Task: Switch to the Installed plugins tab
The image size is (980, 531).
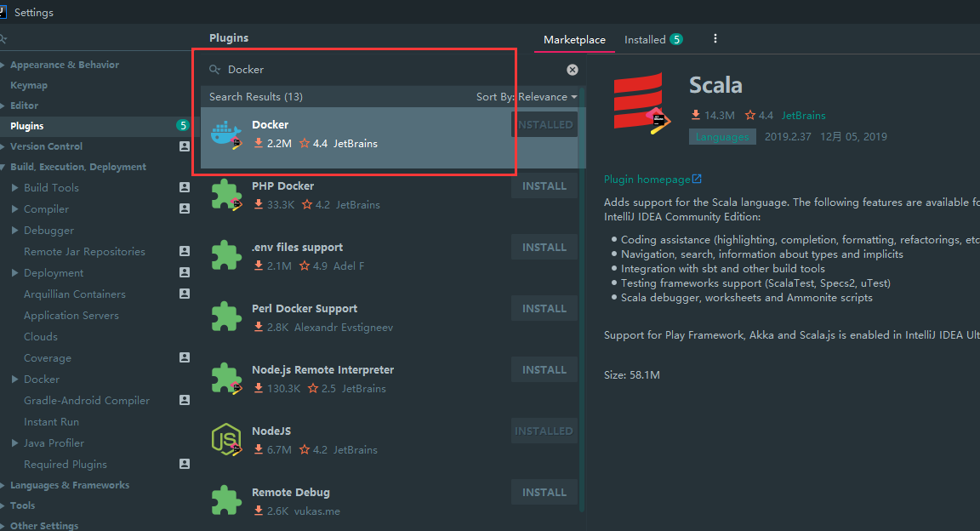Action: [645, 40]
